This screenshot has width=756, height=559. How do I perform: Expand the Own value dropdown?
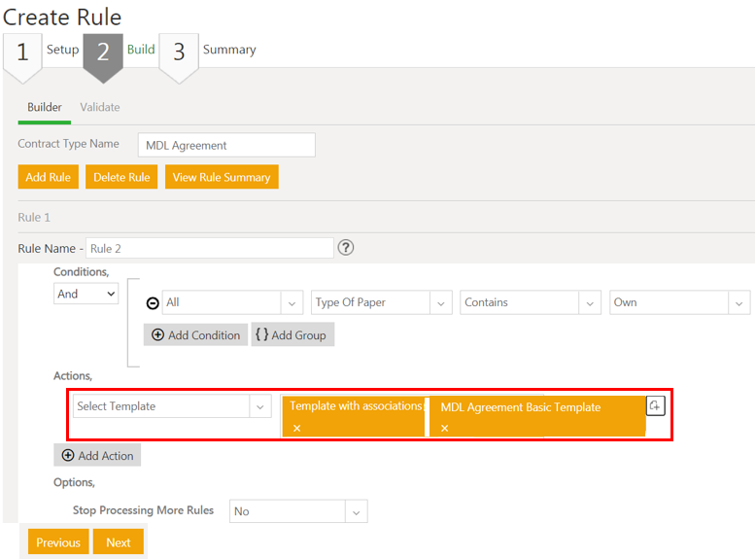click(679, 302)
